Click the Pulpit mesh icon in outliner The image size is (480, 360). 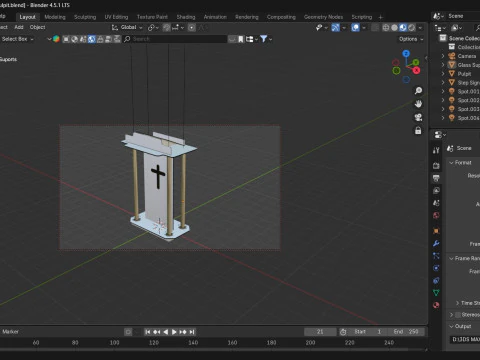tap(452, 74)
